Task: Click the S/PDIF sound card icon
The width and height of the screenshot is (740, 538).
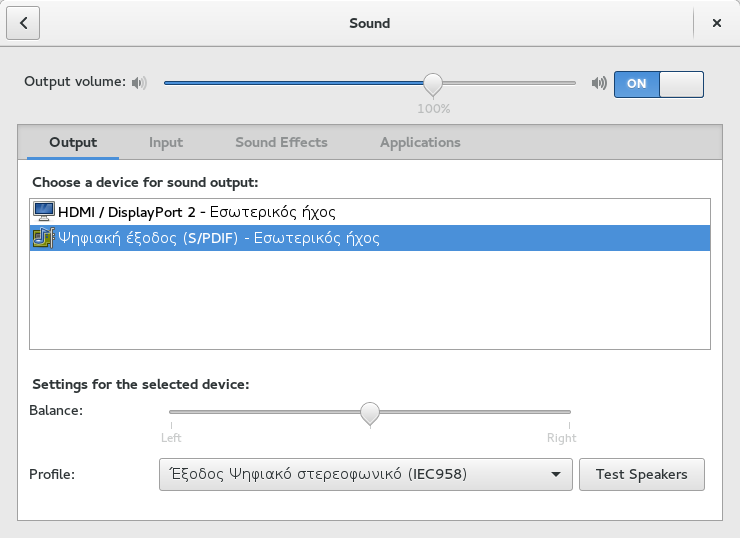Action: [x=43, y=237]
